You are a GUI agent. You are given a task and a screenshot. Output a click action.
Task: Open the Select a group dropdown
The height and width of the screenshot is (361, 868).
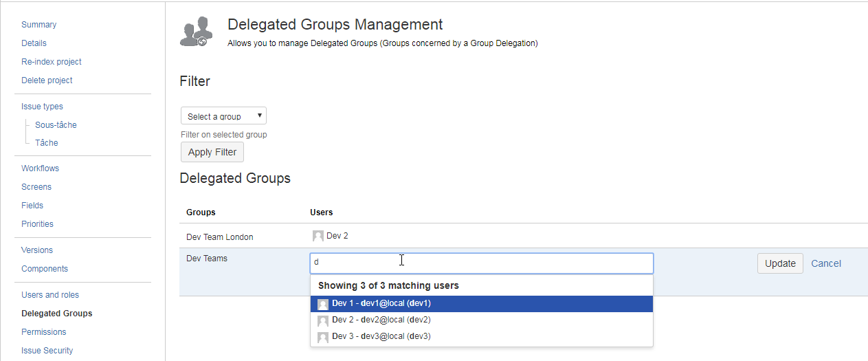(x=223, y=116)
